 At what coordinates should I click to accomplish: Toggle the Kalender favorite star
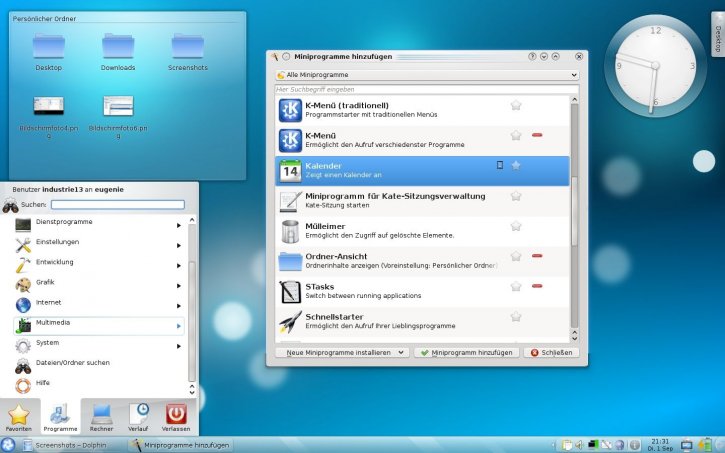tap(516, 165)
